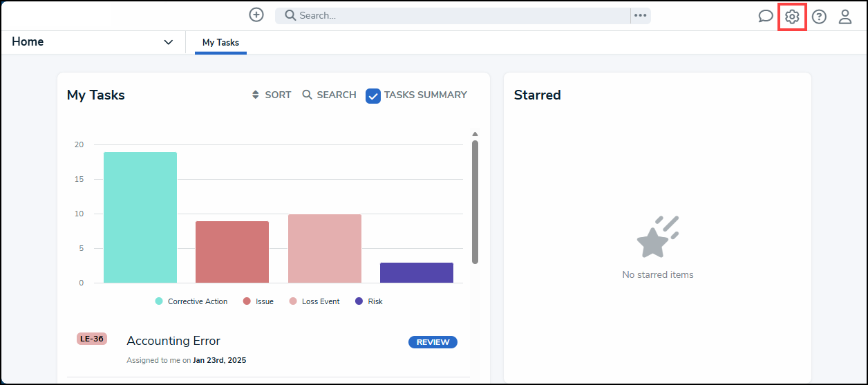Image resolution: width=868 pixels, height=385 pixels.
Task: Click the 'No starred items' text
Action: tap(658, 274)
